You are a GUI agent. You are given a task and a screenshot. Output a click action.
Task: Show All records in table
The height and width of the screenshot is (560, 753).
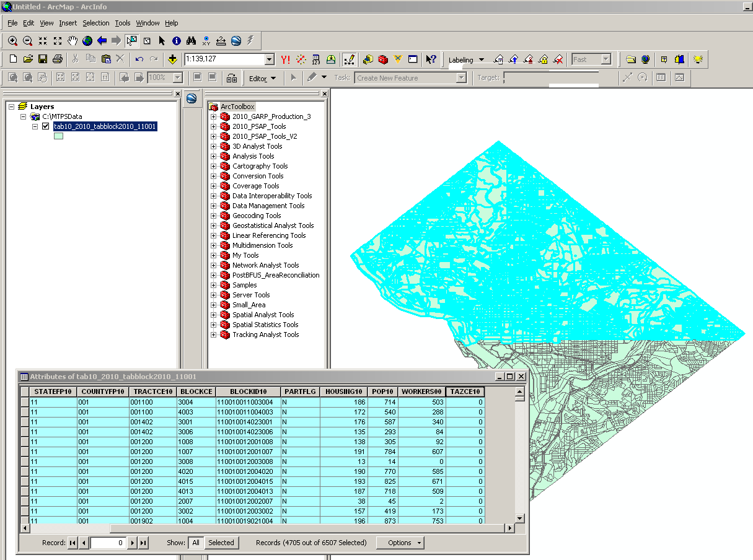196,543
